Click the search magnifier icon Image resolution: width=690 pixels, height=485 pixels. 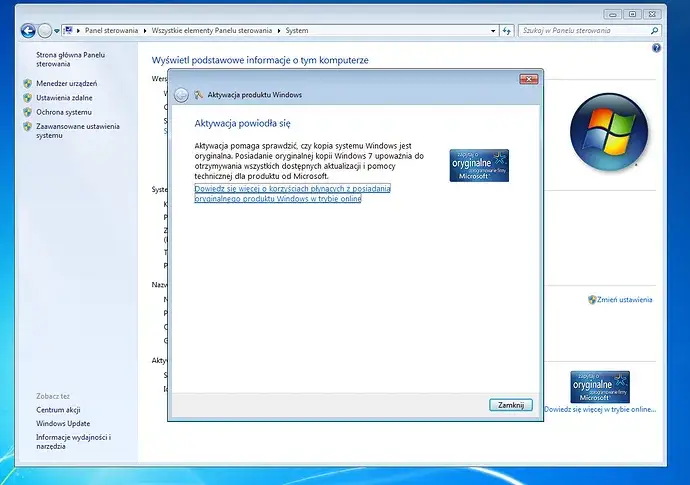click(x=654, y=31)
